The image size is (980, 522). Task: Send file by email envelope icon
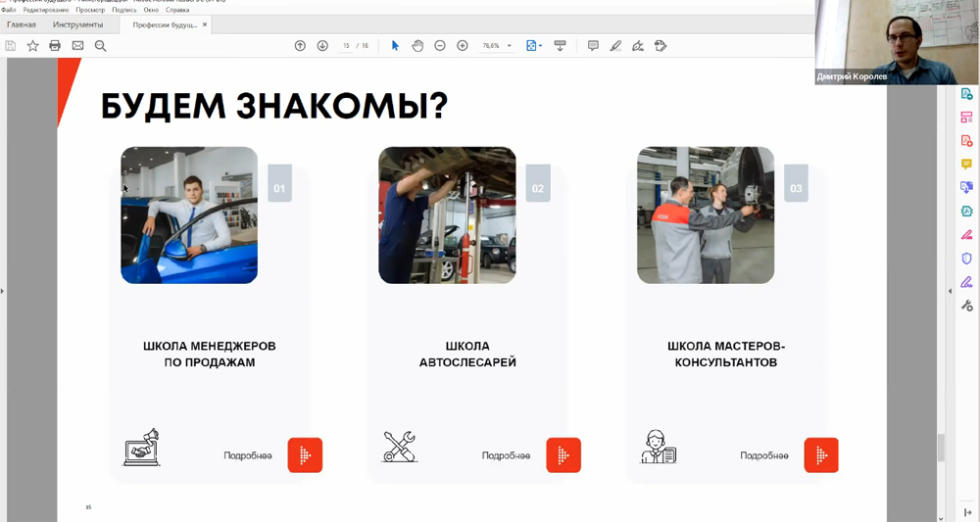(x=77, y=46)
